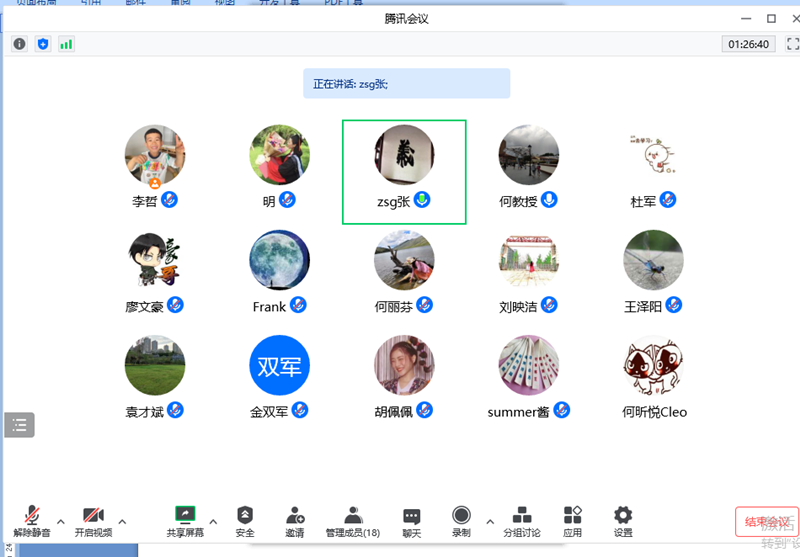Expand recording options arrow beside 录制
Image resolution: width=800 pixels, height=557 pixels.
pyautogui.click(x=490, y=522)
